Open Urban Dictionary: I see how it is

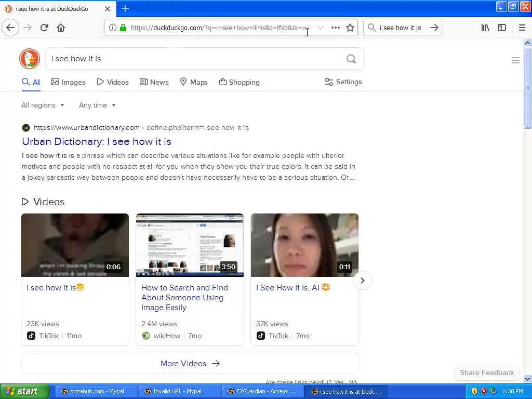point(97,141)
